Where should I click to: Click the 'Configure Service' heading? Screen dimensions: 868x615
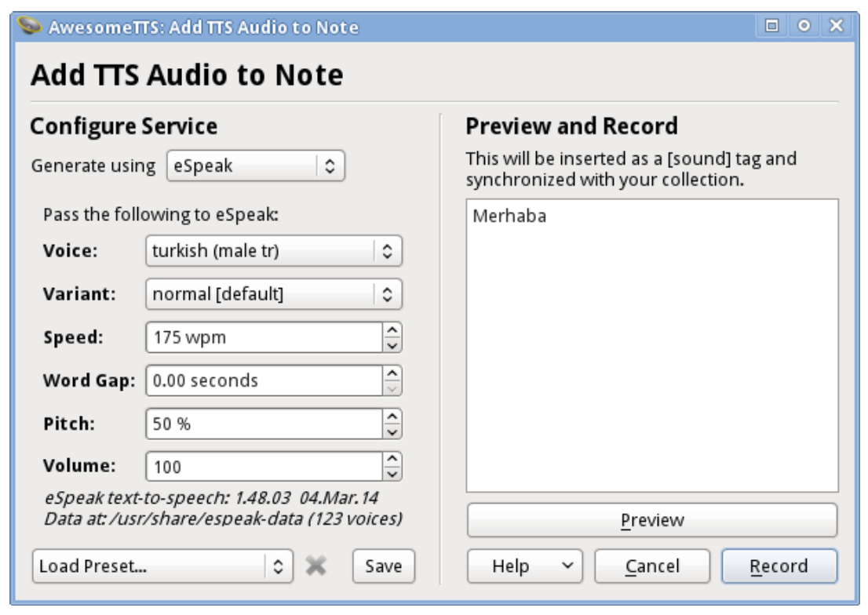pyautogui.click(x=124, y=126)
